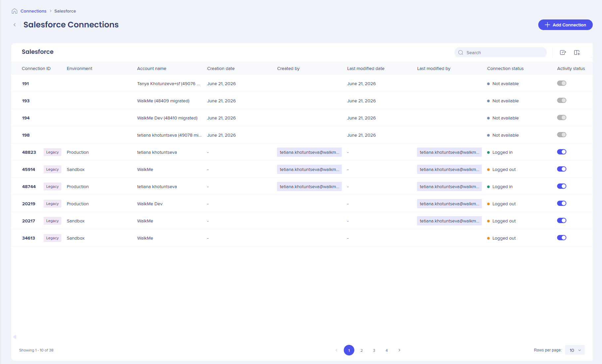
Task: Open the Connections breadcrumb link
Action: (33, 11)
